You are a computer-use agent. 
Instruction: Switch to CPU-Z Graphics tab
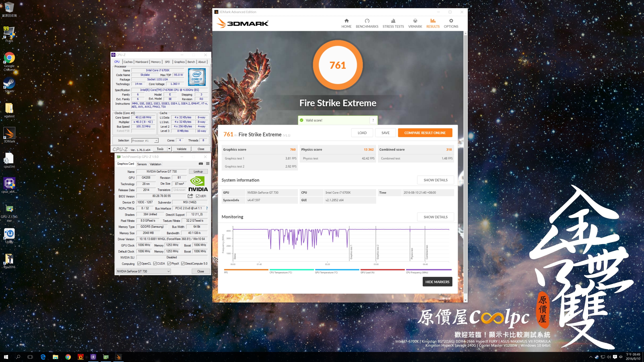point(179,62)
